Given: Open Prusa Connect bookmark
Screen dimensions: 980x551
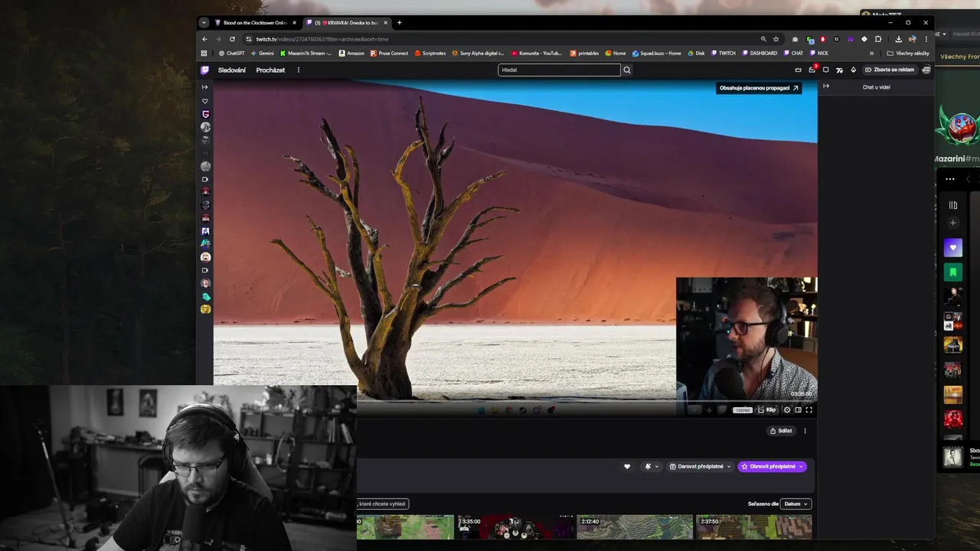Looking at the screenshot, I should coord(389,54).
